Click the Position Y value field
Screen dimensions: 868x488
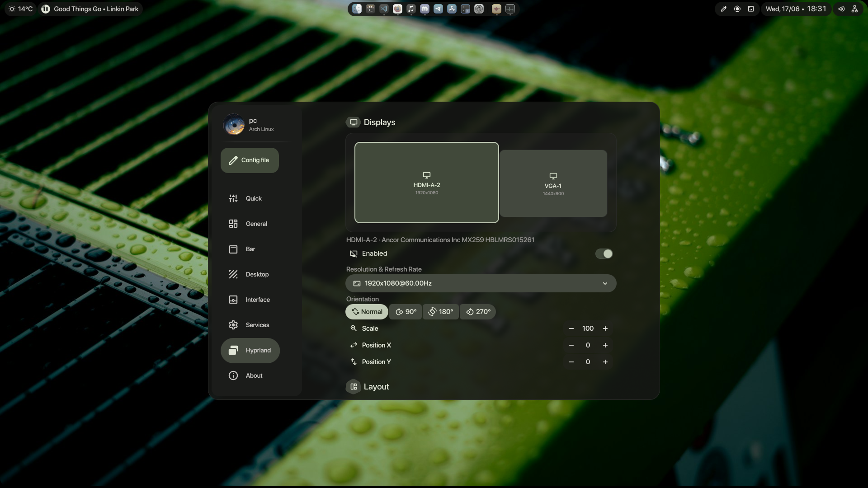click(x=588, y=362)
